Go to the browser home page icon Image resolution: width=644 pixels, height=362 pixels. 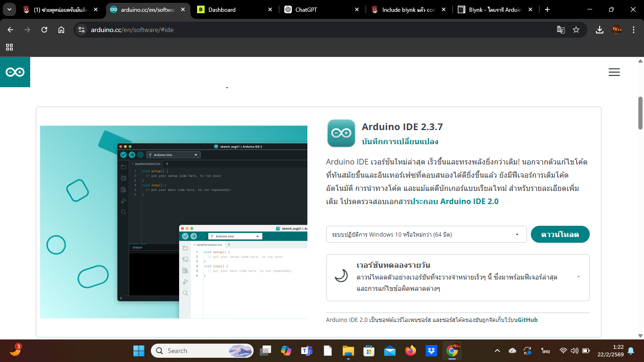click(61, 30)
